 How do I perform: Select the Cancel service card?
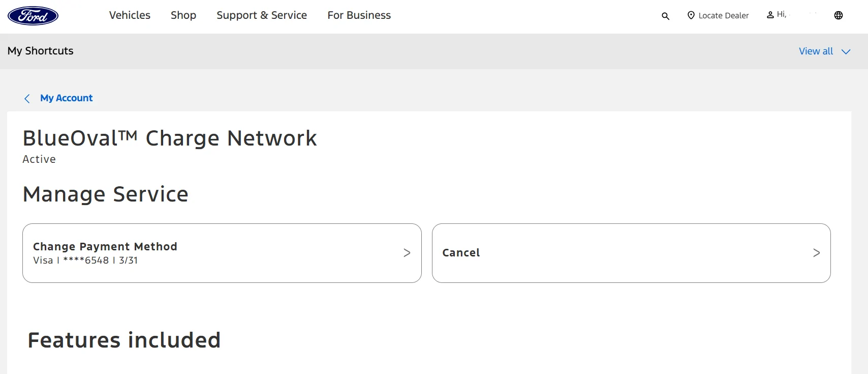click(x=631, y=253)
